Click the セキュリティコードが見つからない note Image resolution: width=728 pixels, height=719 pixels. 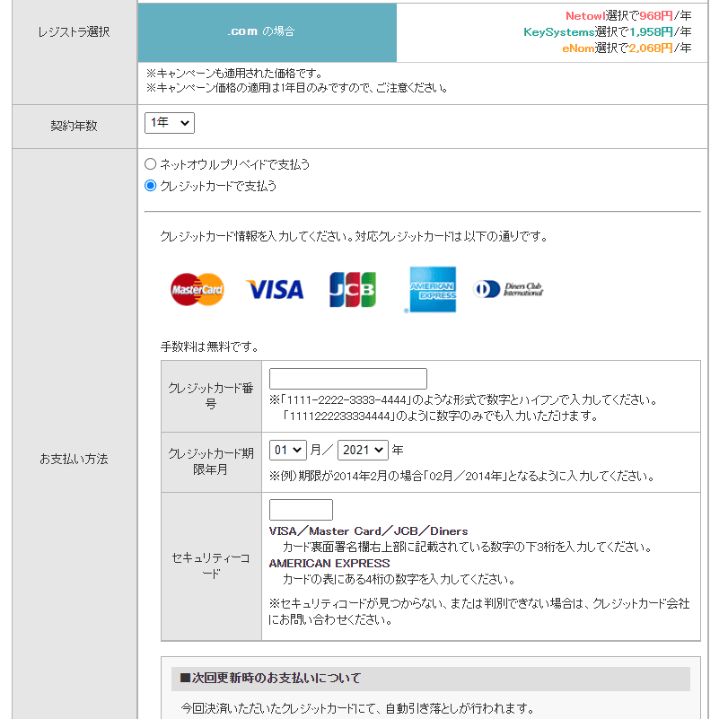479,612
